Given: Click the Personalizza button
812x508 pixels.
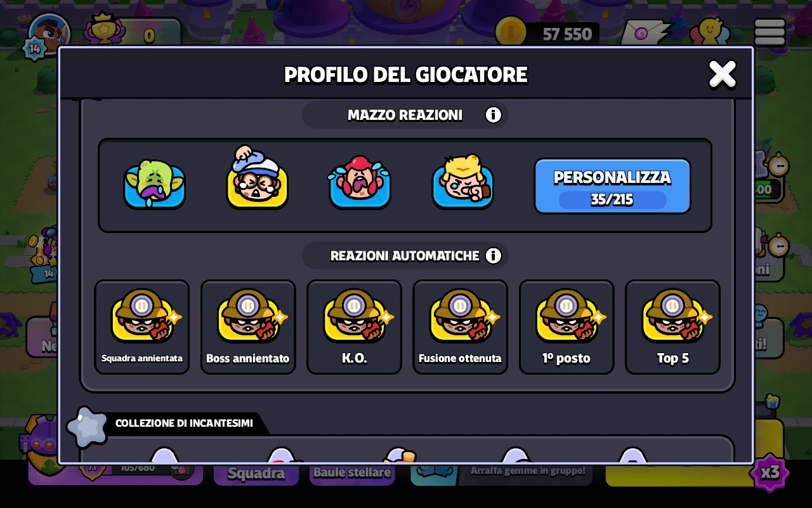Looking at the screenshot, I should 612,186.
